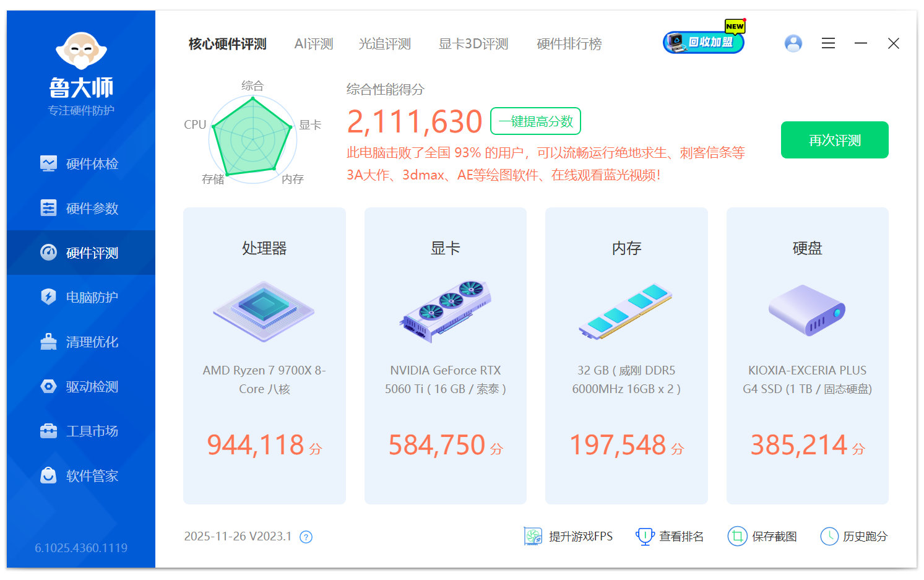Open the user account avatar

click(x=793, y=43)
